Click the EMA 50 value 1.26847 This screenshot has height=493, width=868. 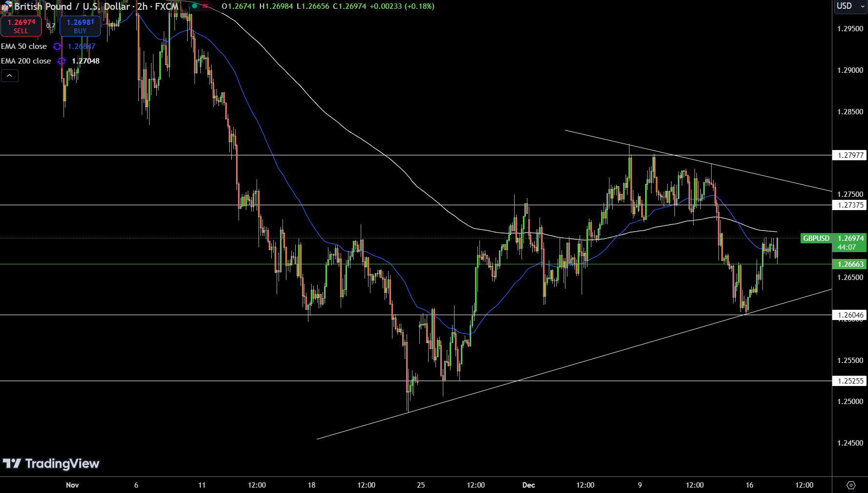[x=82, y=46]
